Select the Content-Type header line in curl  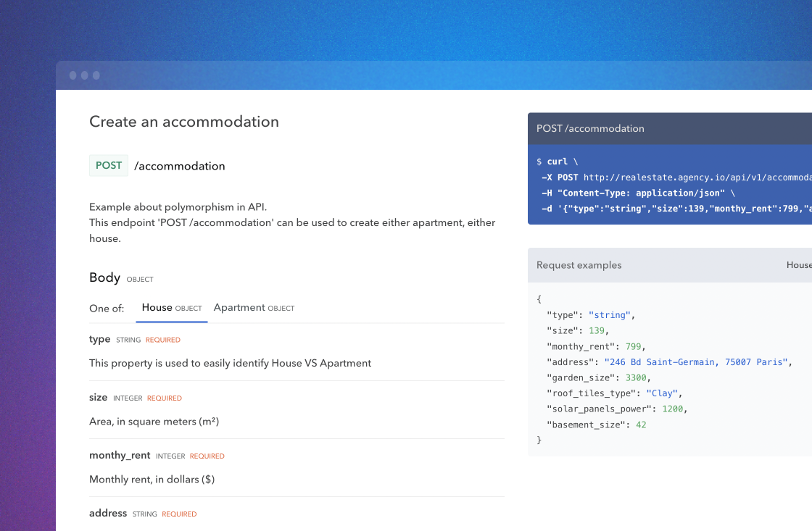(637, 193)
